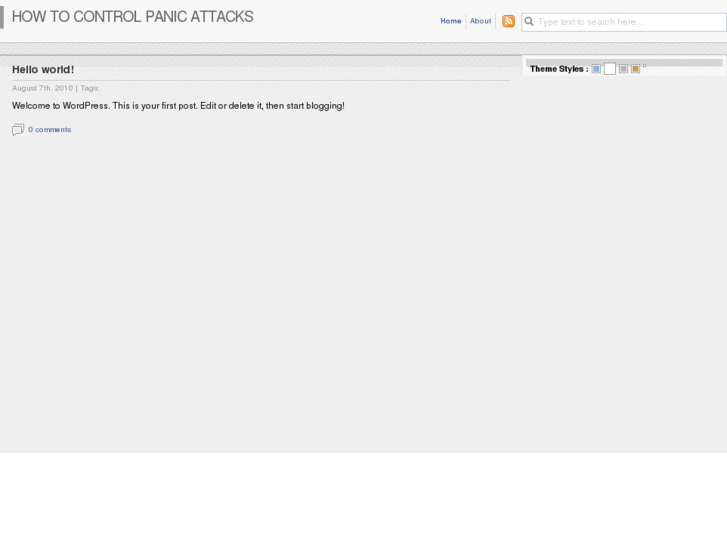
Task: Click the 'August 7th, 2010' post date
Action: 43,88
